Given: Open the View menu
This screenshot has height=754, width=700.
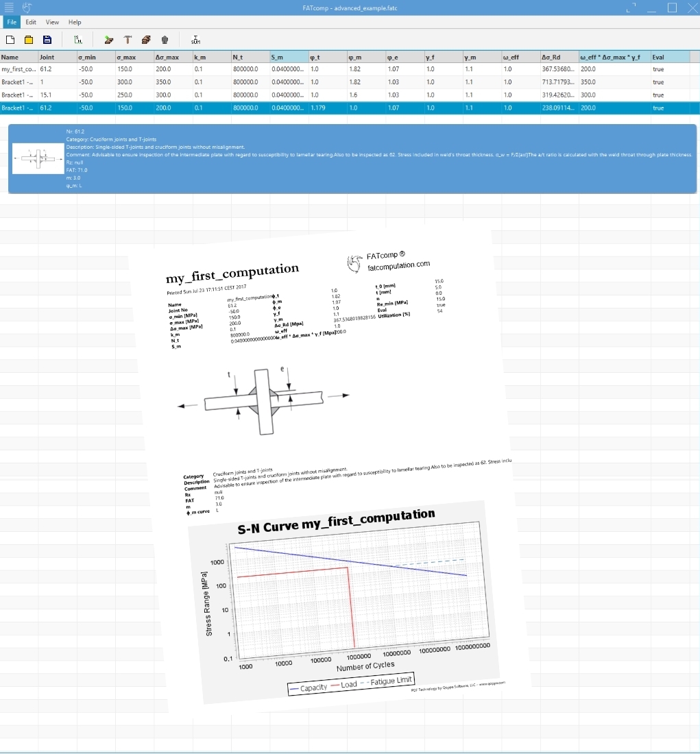Looking at the screenshot, I should click(52, 22).
